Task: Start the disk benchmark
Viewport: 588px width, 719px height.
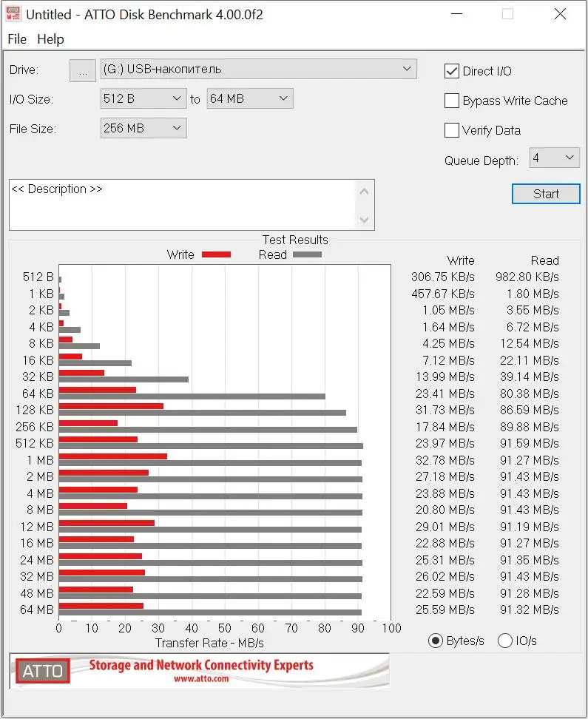Action: tap(546, 194)
